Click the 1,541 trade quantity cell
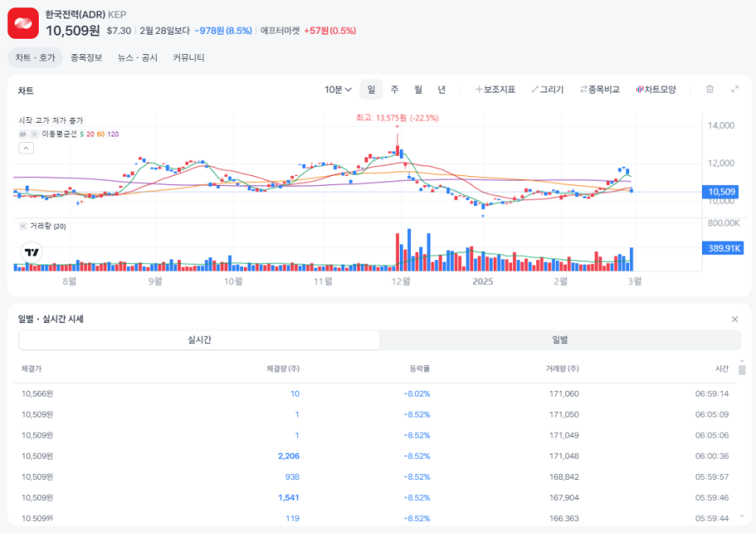Viewport: 756px width, 533px height. [x=289, y=497]
